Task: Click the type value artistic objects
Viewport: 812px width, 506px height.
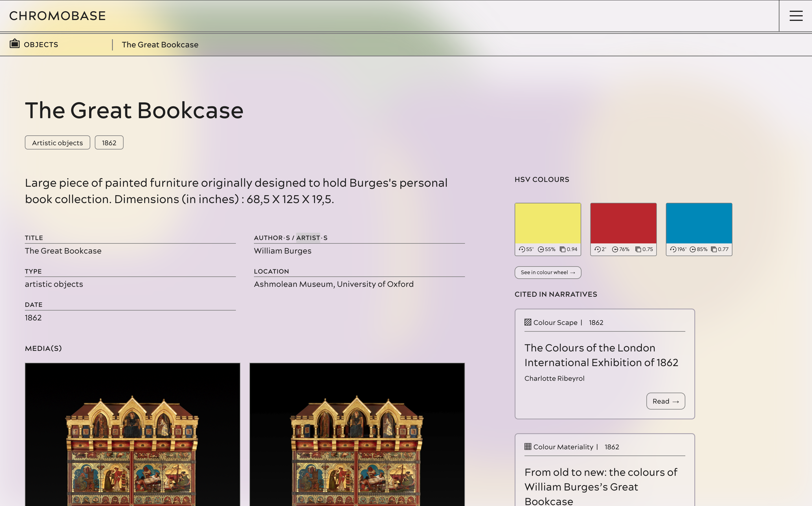Action: [x=54, y=284]
